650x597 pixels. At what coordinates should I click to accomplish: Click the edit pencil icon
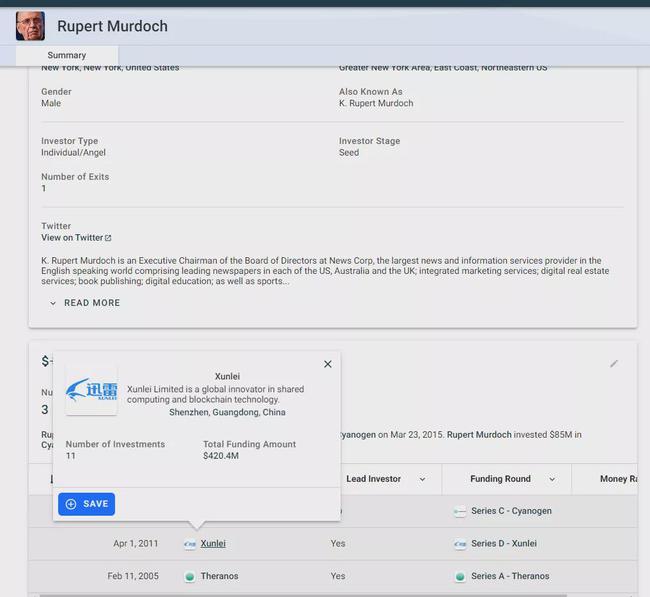tap(614, 364)
